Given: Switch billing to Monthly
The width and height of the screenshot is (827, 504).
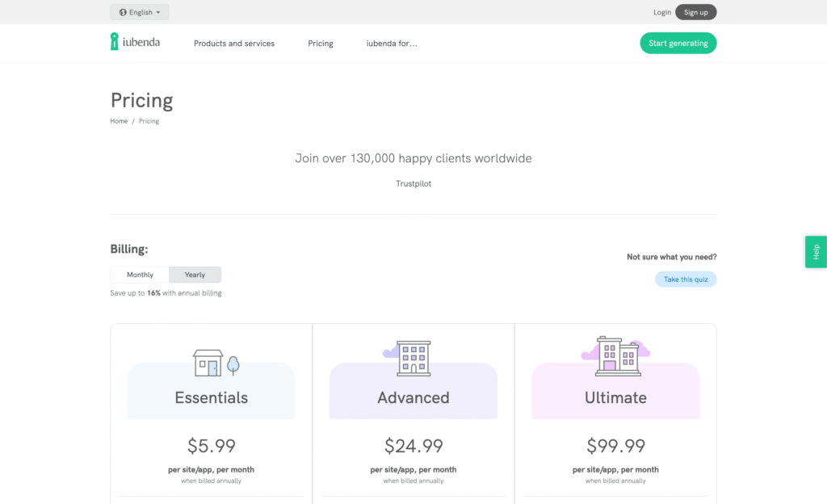Looking at the screenshot, I should coord(140,275).
